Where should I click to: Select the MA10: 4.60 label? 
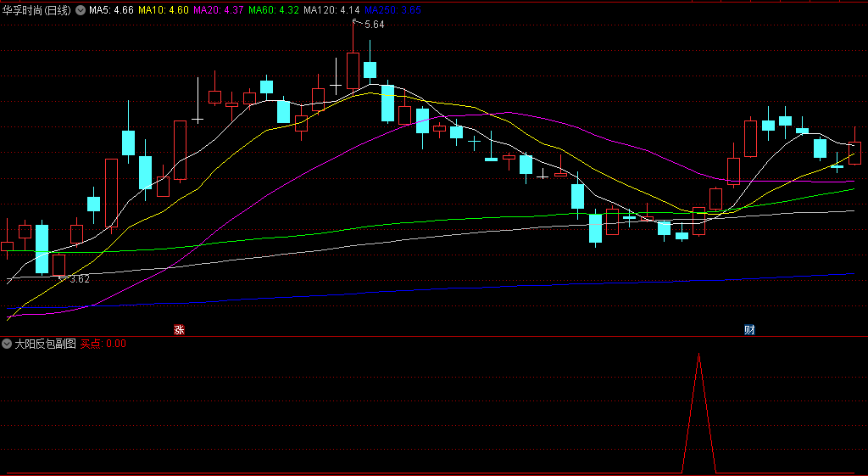[x=164, y=10]
